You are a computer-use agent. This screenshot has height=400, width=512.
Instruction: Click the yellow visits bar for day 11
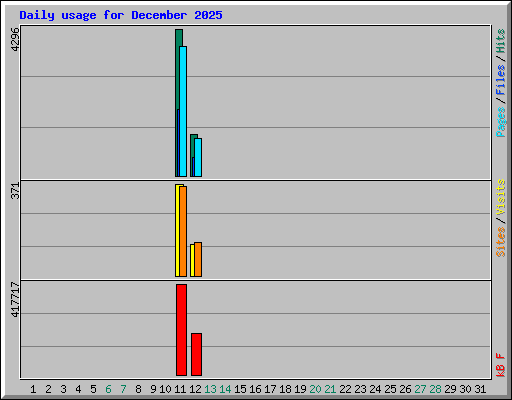click(177, 230)
